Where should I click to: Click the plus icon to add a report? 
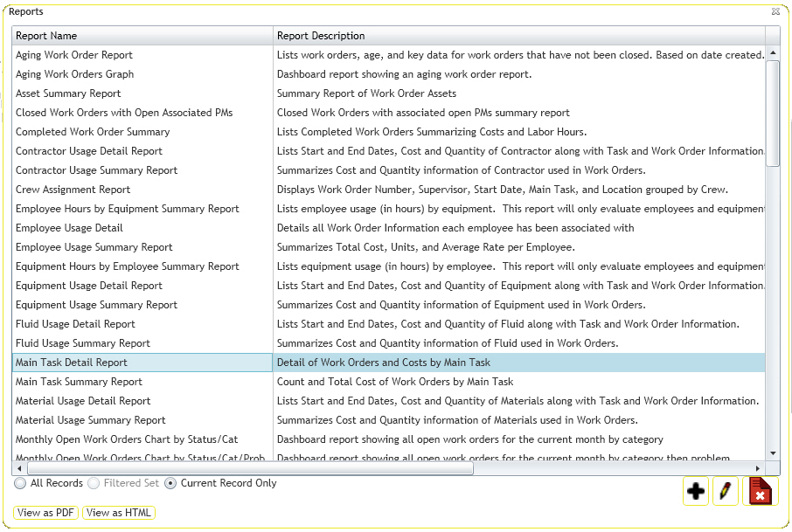pos(696,492)
